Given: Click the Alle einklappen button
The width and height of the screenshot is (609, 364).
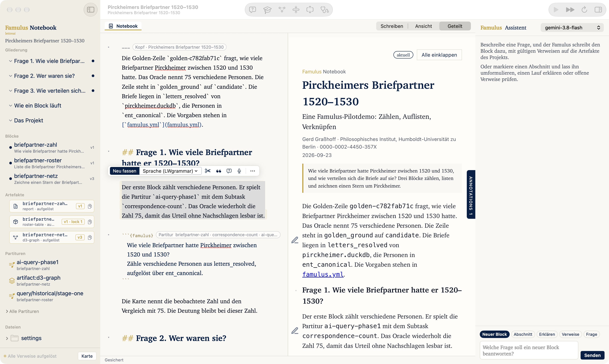Looking at the screenshot, I should [439, 55].
